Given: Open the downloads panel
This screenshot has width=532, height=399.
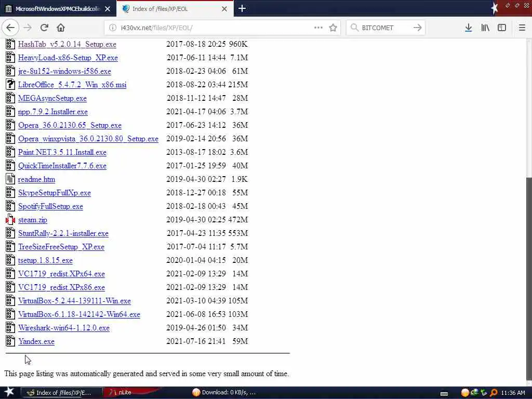Looking at the screenshot, I should pyautogui.click(x=468, y=28).
